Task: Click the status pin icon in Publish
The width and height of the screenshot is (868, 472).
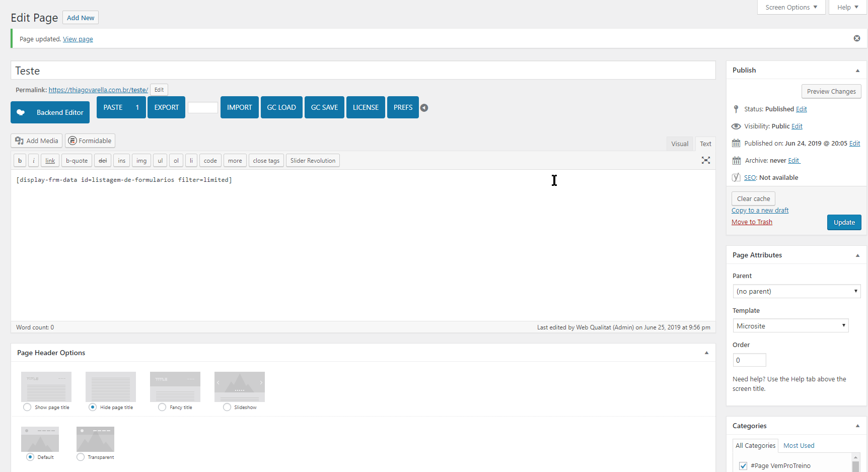Action: 736,109
